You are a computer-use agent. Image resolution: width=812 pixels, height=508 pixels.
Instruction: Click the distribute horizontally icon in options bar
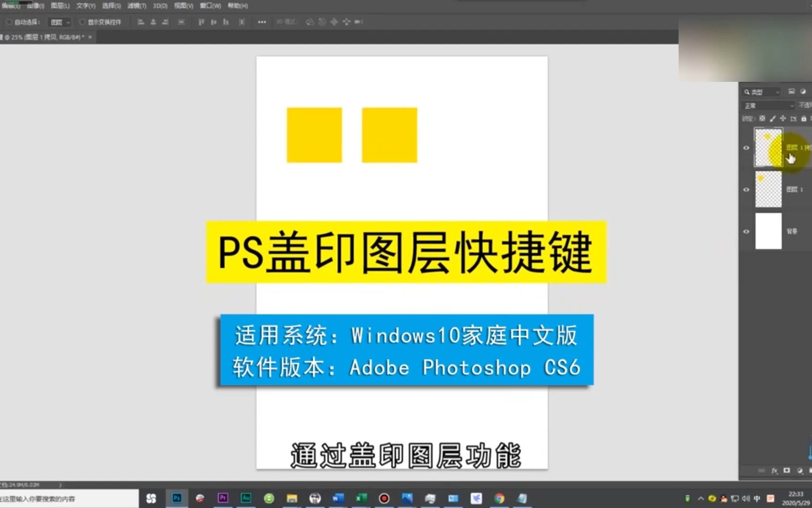(242, 22)
